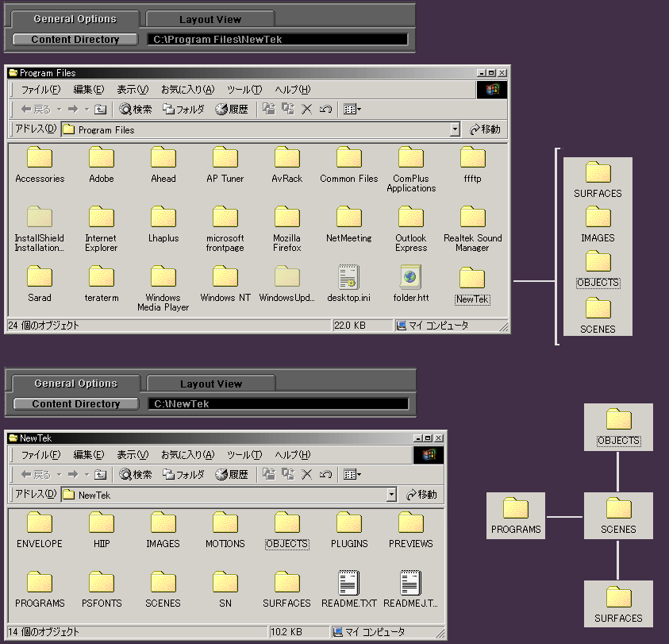Click the up-folder icon in Program Files toolbar
Screen dimensions: 669x644
(100, 110)
